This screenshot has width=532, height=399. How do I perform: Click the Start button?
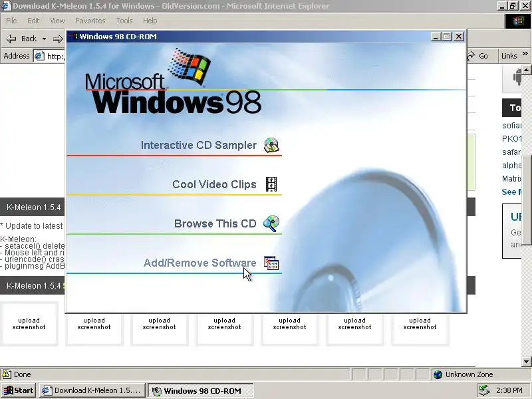[19, 390]
